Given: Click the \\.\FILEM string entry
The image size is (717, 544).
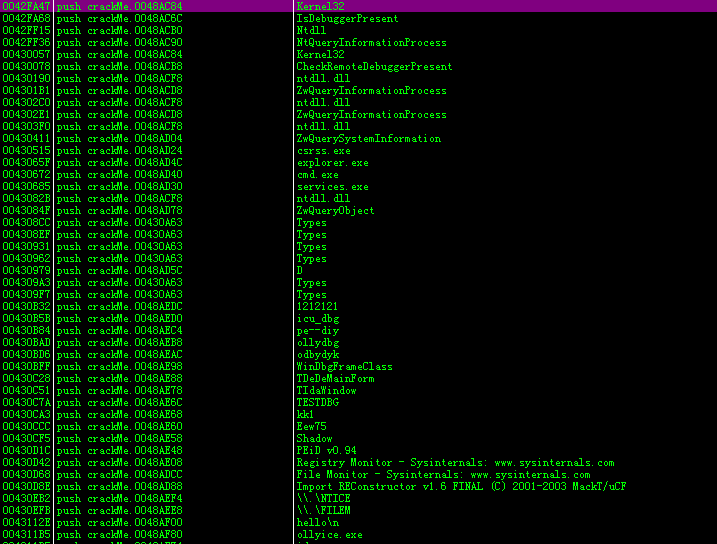Looking at the screenshot, I should click(x=323, y=511).
